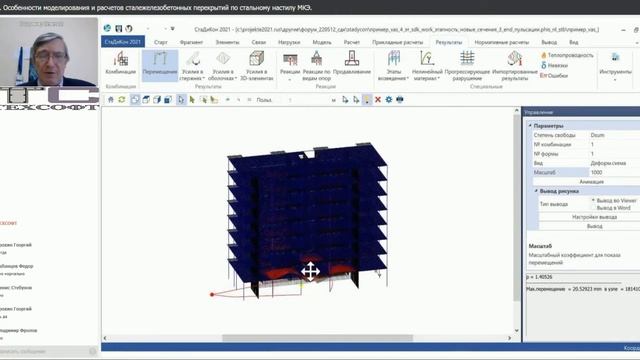
Task: Switch to the Старт ribbon tab
Action: tap(161, 42)
